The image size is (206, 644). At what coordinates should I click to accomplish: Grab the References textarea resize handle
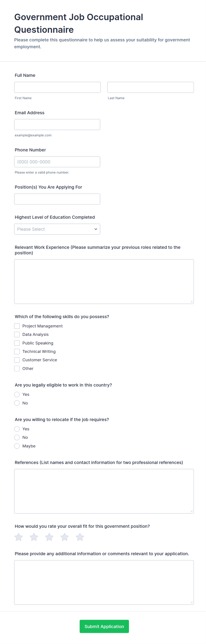[192, 511]
